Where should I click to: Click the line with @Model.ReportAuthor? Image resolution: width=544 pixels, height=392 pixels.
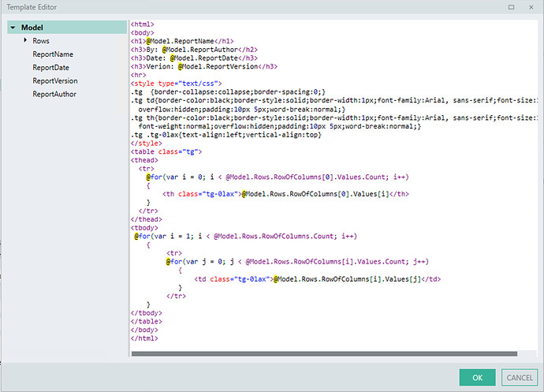pyautogui.click(x=194, y=50)
